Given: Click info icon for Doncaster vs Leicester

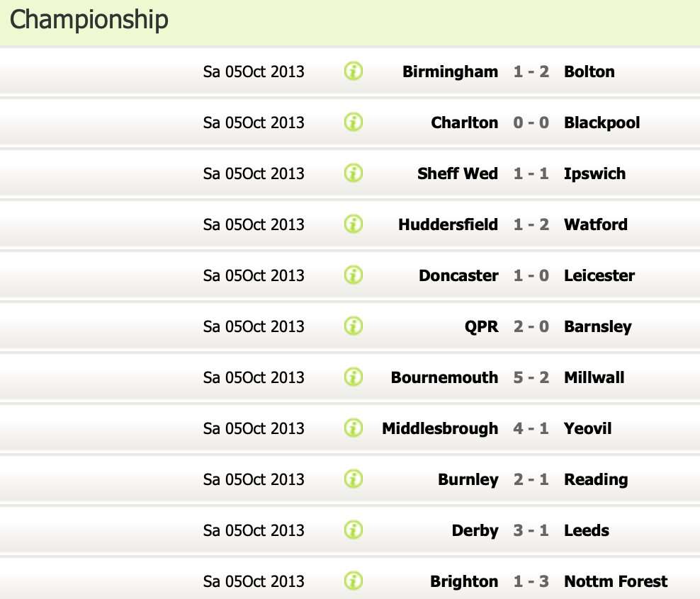Looking at the screenshot, I should 353,275.
